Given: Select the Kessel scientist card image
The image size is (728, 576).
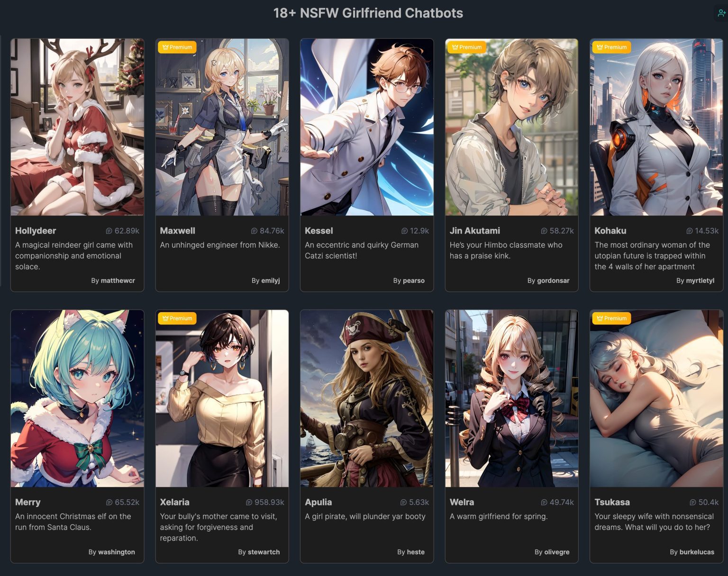Looking at the screenshot, I should 367,127.
